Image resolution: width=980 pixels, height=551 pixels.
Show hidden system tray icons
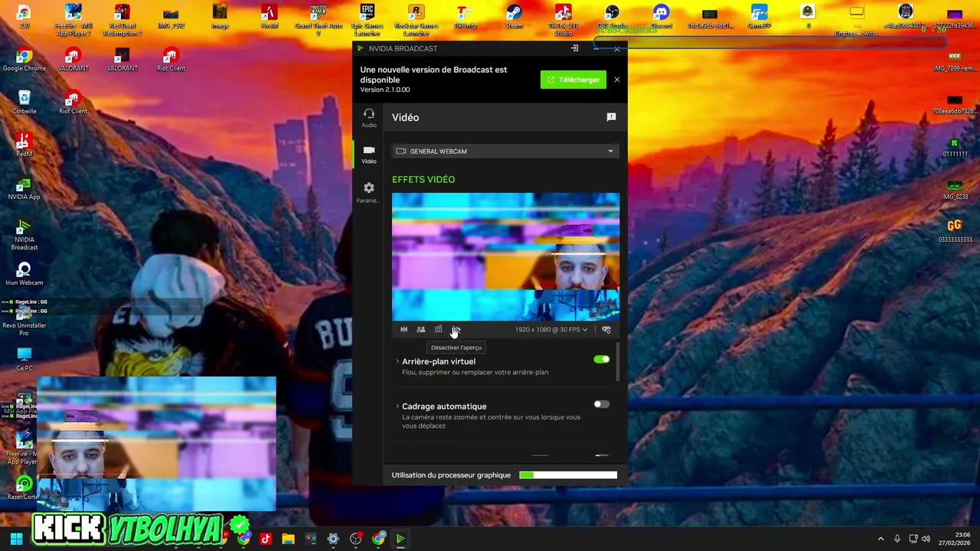pos(880,539)
